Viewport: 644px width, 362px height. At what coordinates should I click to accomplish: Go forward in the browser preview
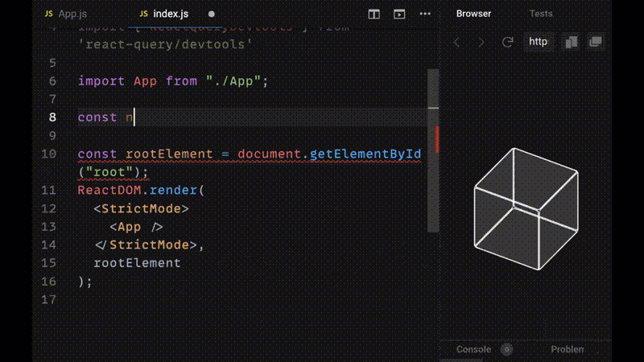481,42
